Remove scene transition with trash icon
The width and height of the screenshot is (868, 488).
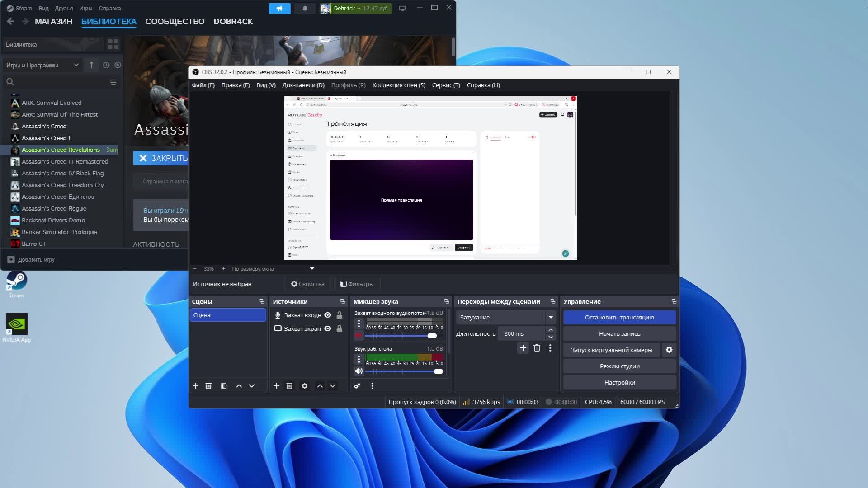[537, 348]
